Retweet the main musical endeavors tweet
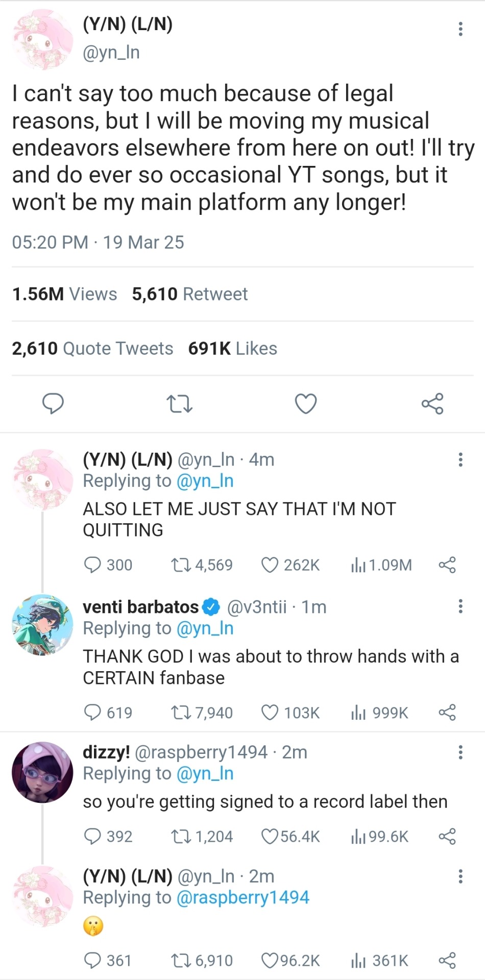This screenshot has width=485, height=980. (180, 404)
